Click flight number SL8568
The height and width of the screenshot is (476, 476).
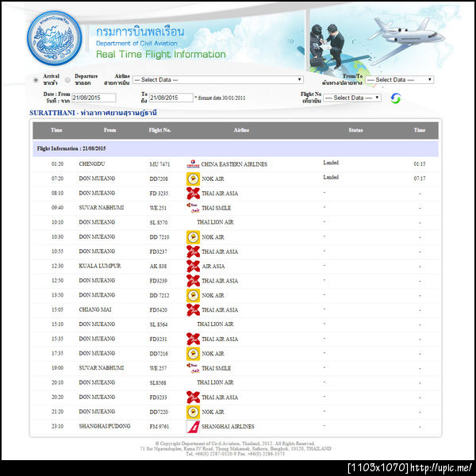pos(158,383)
